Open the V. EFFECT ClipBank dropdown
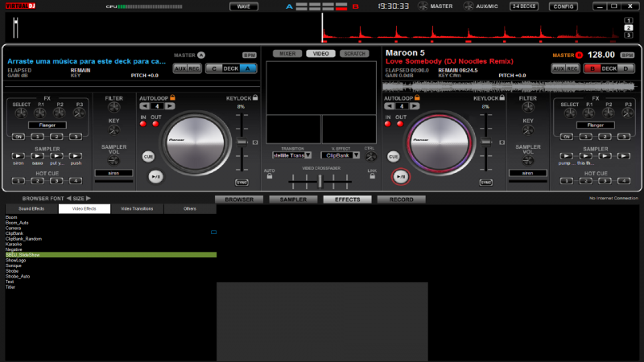The image size is (644, 362). pyautogui.click(x=341, y=155)
